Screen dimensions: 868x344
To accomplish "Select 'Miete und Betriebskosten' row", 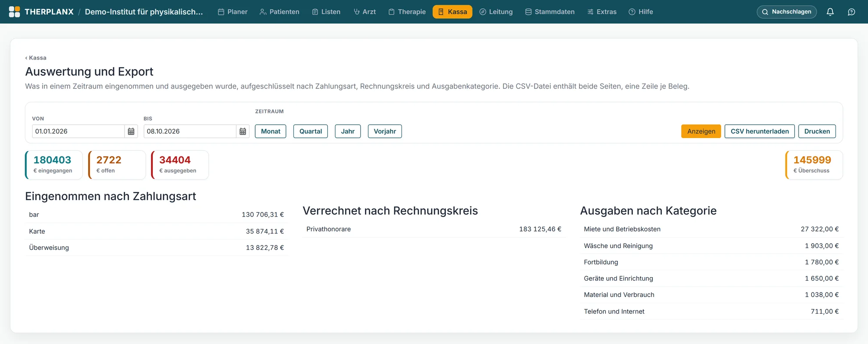I will pos(711,229).
